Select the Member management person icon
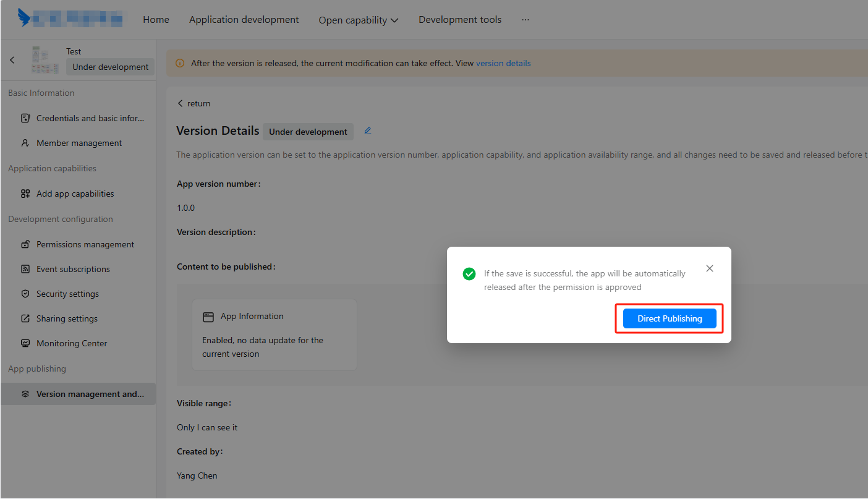Screen dimensions: 868x499 [x=25, y=143]
